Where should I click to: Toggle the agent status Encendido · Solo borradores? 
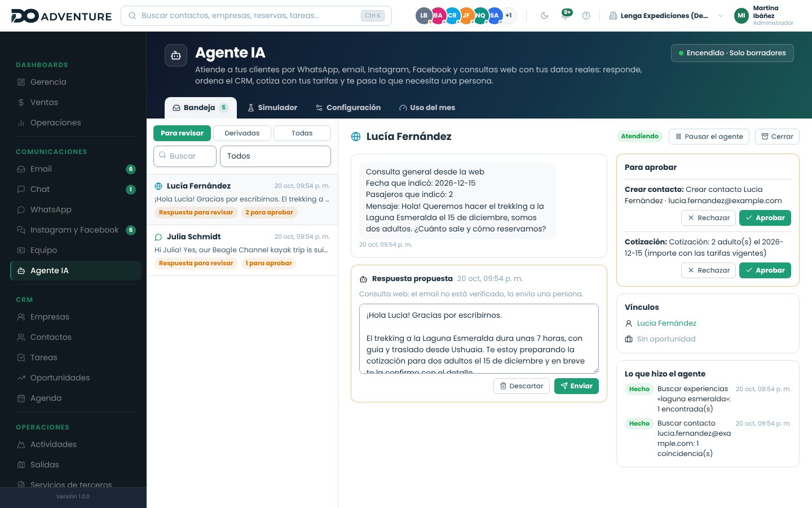pyautogui.click(x=732, y=53)
